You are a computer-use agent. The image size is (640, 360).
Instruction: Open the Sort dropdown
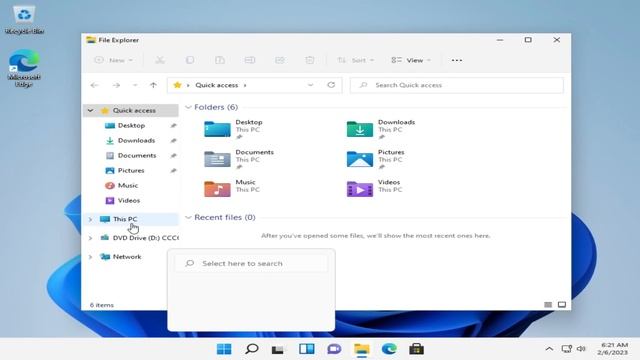356,60
